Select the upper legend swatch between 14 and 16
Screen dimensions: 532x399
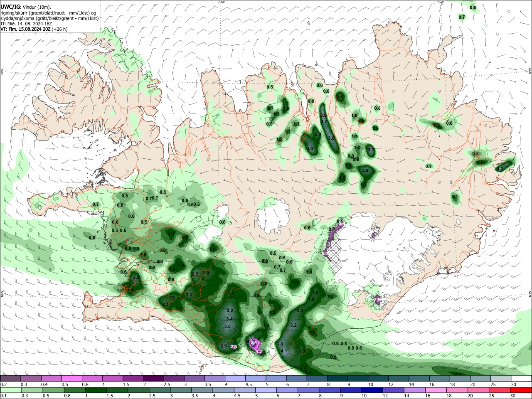pyautogui.click(x=419, y=378)
